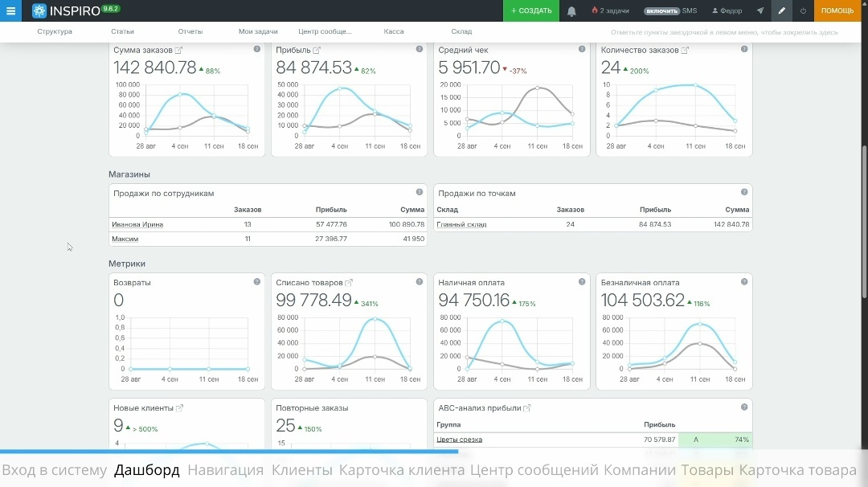
Task: Click help icon on Количество заказов card
Action: pyautogui.click(x=744, y=49)
